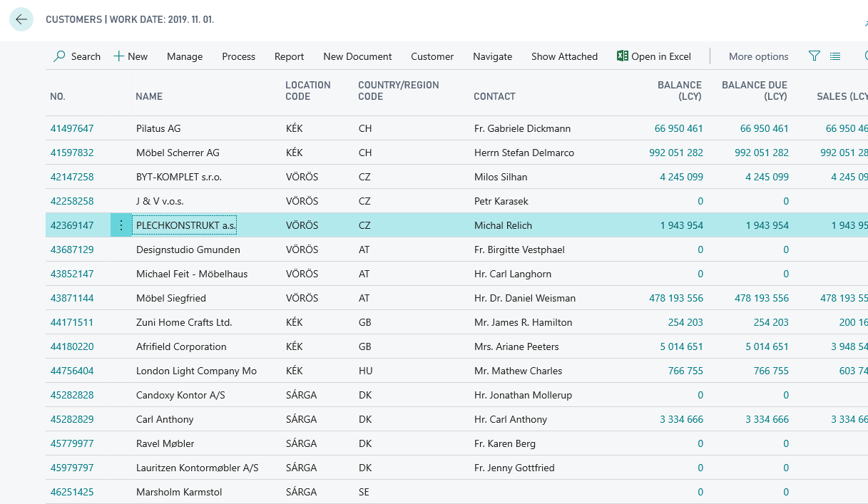Click contact Mrs. Ariane Peeters
This screenshot has width=868, height=504.
click(x=516, y=346)
